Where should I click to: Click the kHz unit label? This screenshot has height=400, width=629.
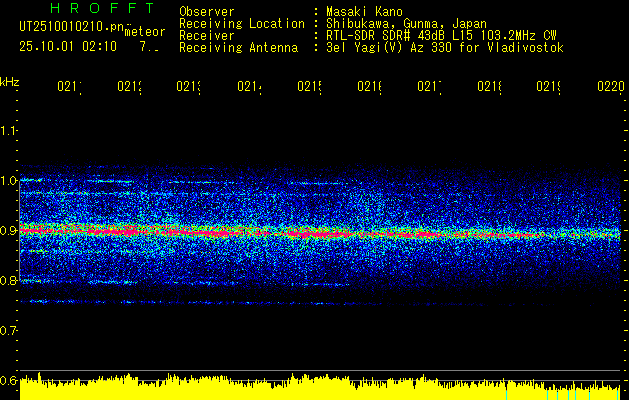click(10, 82)
